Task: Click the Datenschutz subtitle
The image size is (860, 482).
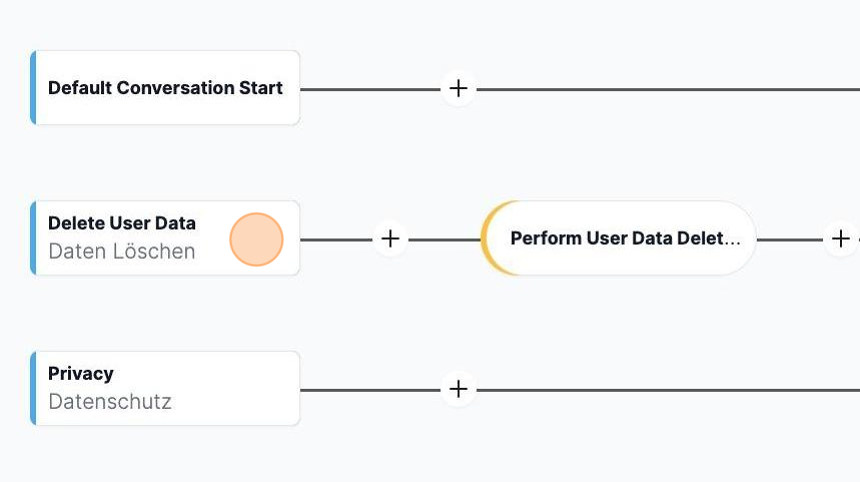Action: [x=110, y=401]
